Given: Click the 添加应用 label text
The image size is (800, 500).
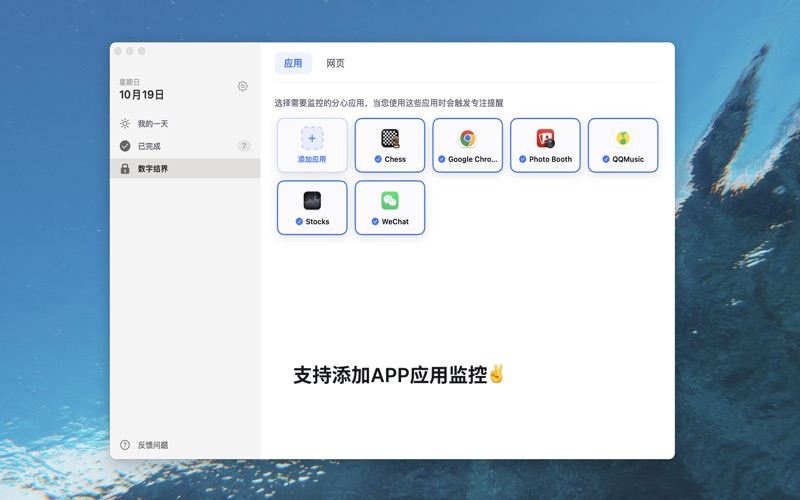Looking at the screenshot, I should click(312, 160).
